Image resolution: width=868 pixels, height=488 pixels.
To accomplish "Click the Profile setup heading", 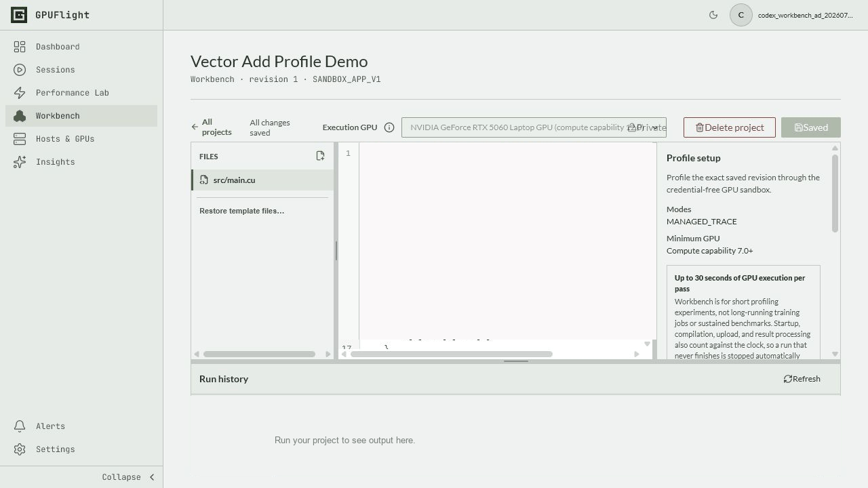I will point(694,158).
